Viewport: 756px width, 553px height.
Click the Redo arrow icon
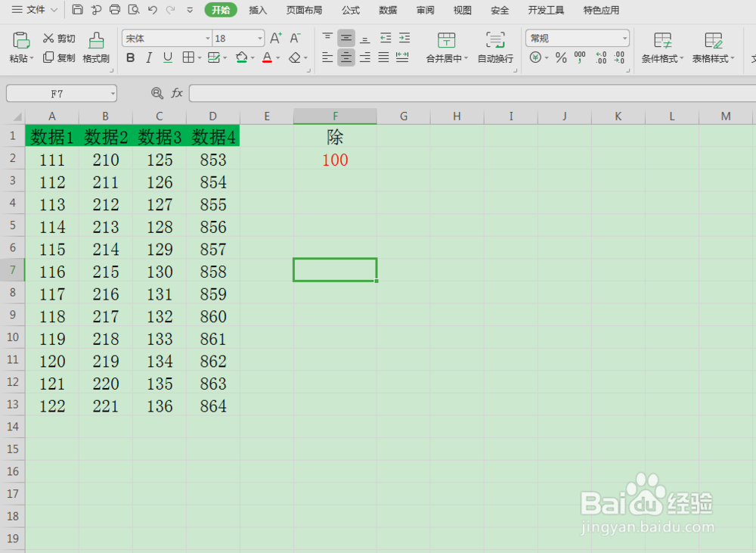(x=170, y=10)
